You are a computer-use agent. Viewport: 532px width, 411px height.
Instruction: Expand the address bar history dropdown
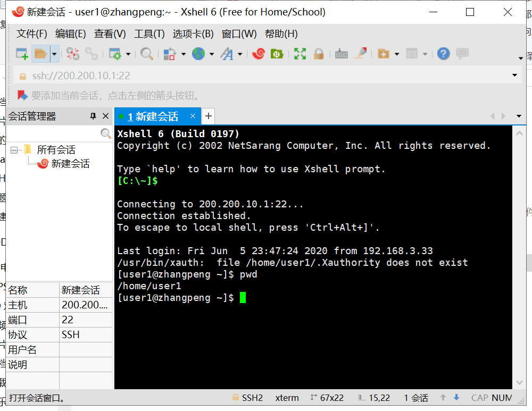pyautogui.click(x=514, y=76)
